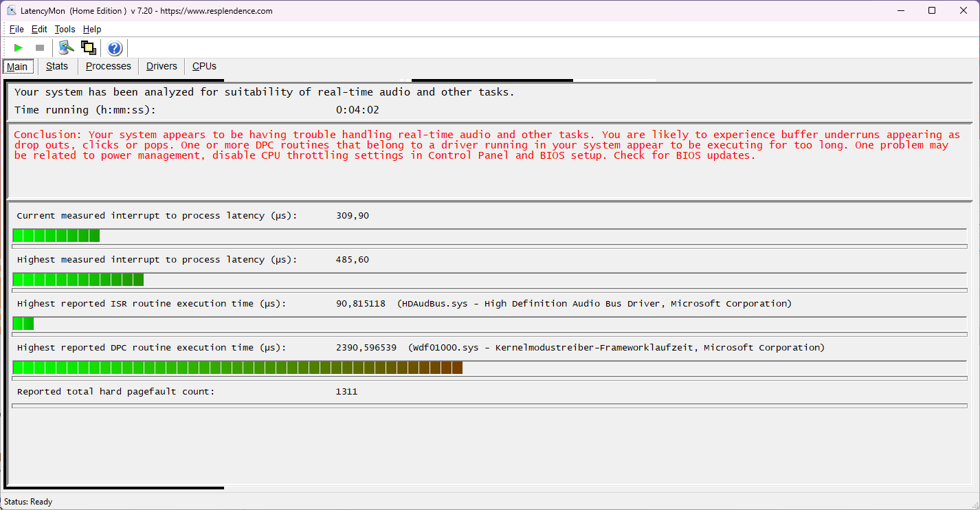This screenshot has width=980, height=510.
Task: Switch to the Drivers tab
Action: (162, 66)
